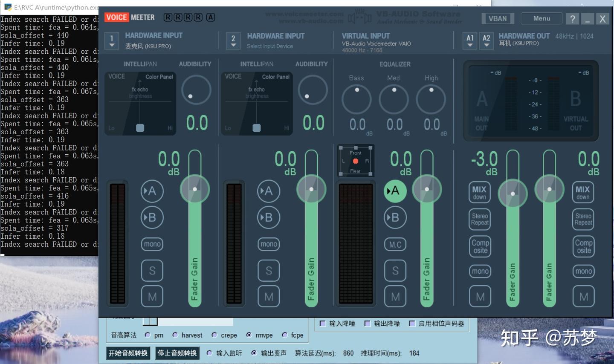Click the Fader Gain knob on Hardware Input 2
614x364 pixels.
[311, 189]
